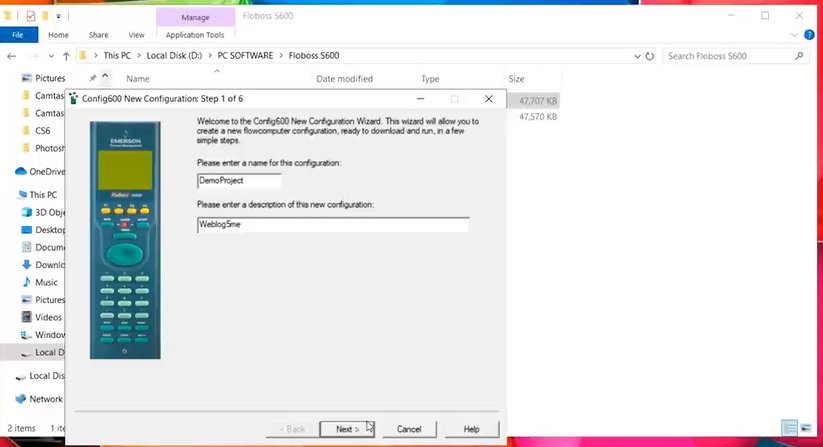Click the Next button in wizard
Screen dimensions: 823x447
coord(346,429)
